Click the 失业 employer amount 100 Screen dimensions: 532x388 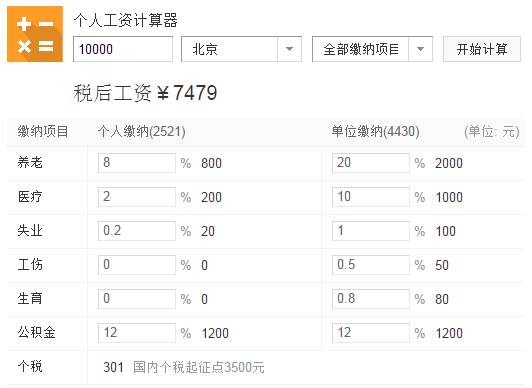click(445, 231)
